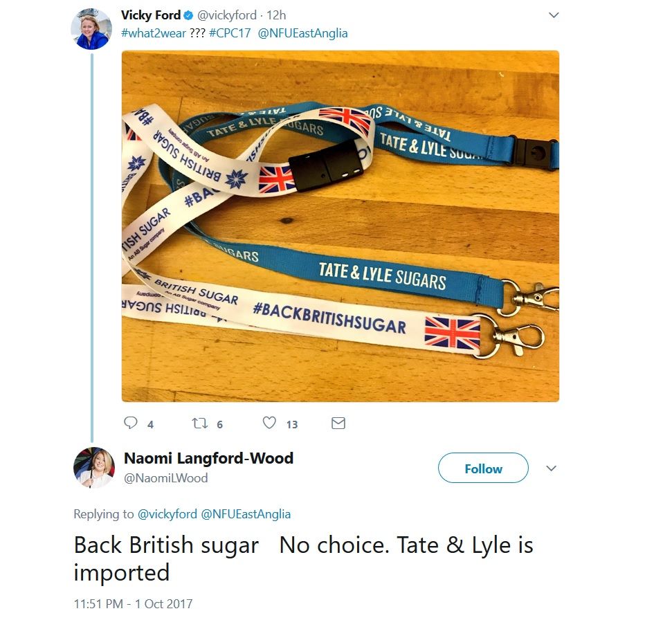
Task: Click the reply speech bubble icon
Action: pyautogui.click(x=130, y=423)
